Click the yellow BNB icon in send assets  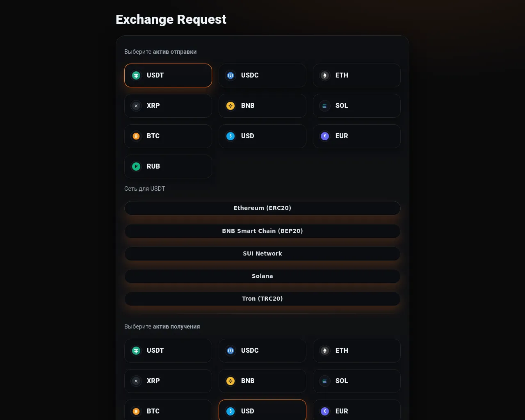(231, 106)
